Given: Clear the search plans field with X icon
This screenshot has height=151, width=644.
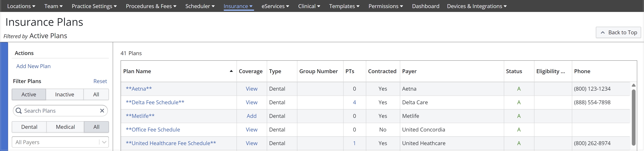Looking at the screenshot, I should coord(102,111).
